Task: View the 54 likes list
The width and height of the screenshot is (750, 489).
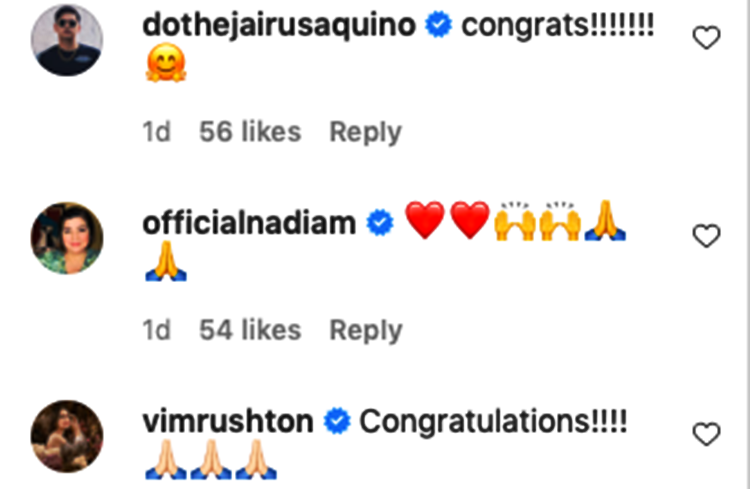Action: tap(250, 330)
